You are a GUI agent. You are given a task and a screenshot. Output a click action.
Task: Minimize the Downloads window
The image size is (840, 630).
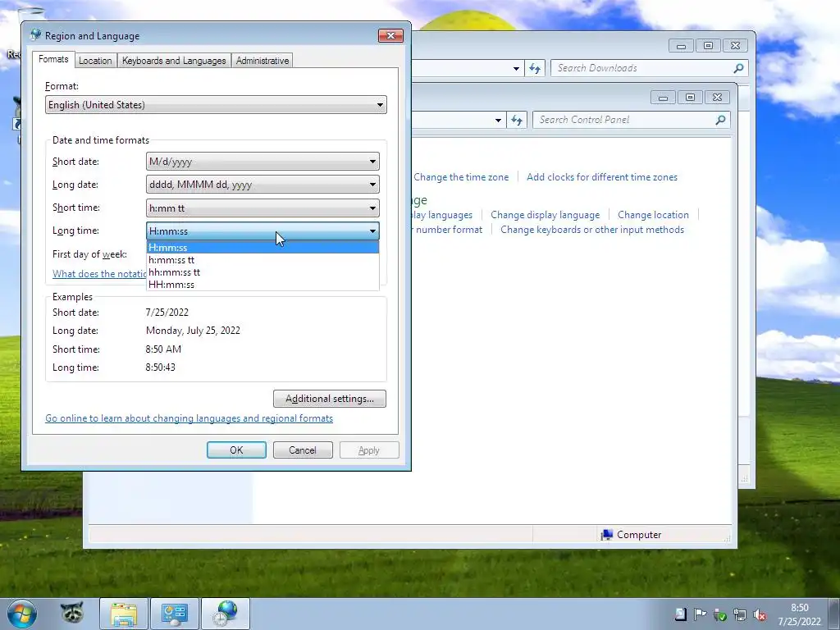(681, 46)
